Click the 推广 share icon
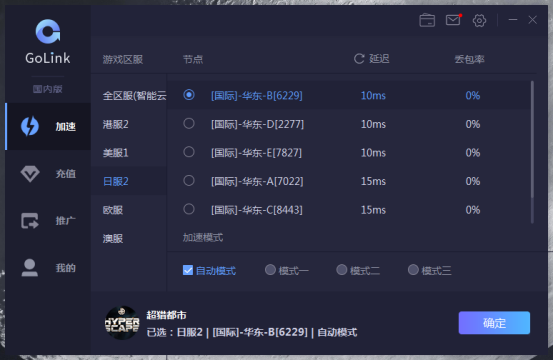 (x=30, y=221)
